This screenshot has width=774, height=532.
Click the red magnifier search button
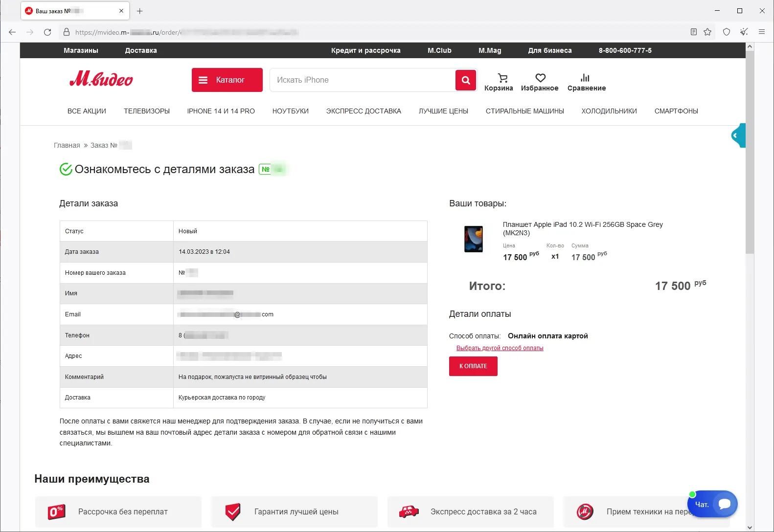[466, 80]
